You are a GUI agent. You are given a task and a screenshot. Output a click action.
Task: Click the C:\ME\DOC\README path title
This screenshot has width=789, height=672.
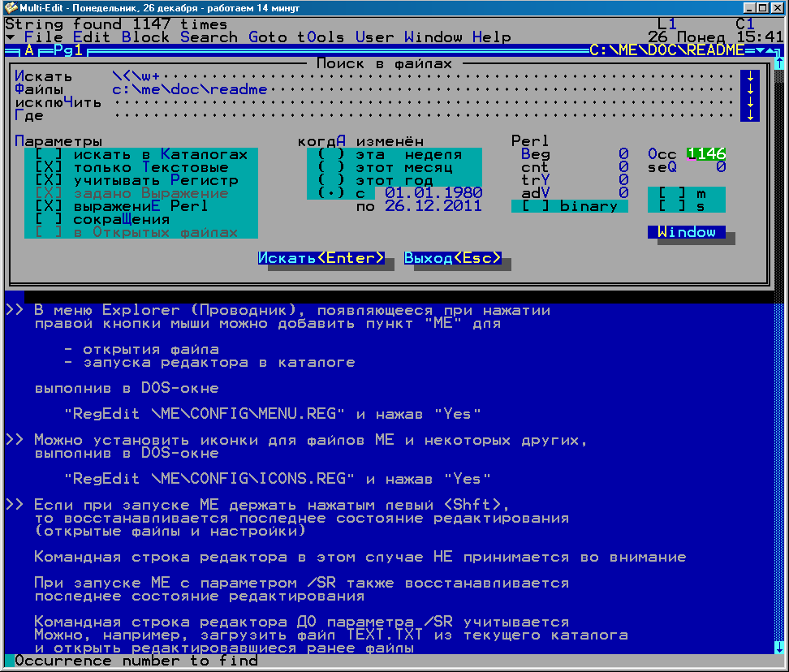[x=667, y=50]
